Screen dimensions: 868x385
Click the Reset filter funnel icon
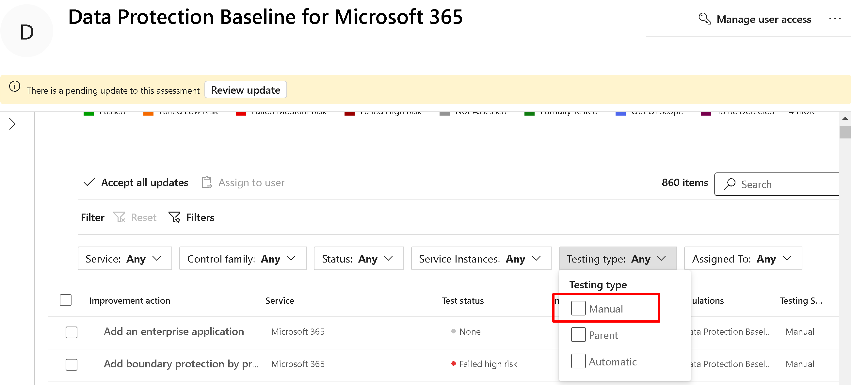[119, 217]
